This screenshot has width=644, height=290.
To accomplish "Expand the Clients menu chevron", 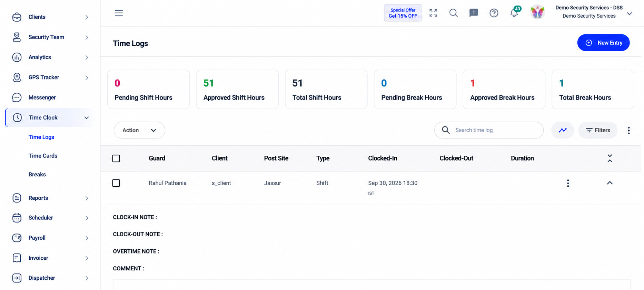I will 87,17.
